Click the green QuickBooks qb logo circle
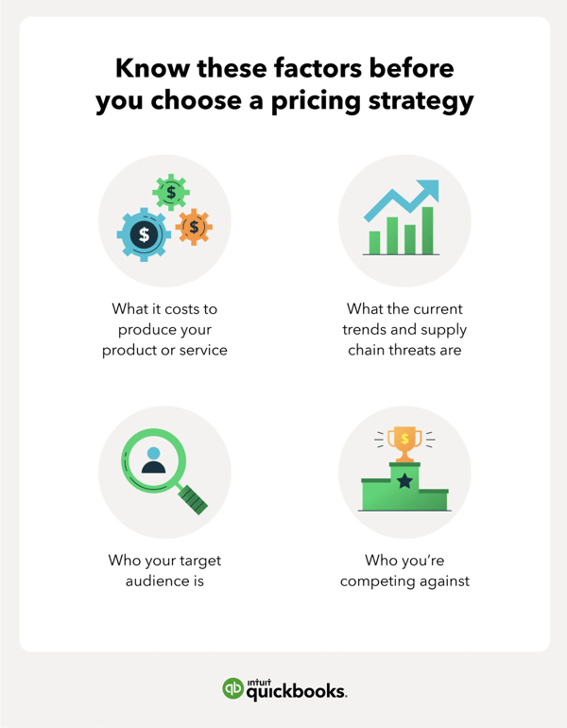This screenshot has height=728, width=567. click(x=232, y=688)
